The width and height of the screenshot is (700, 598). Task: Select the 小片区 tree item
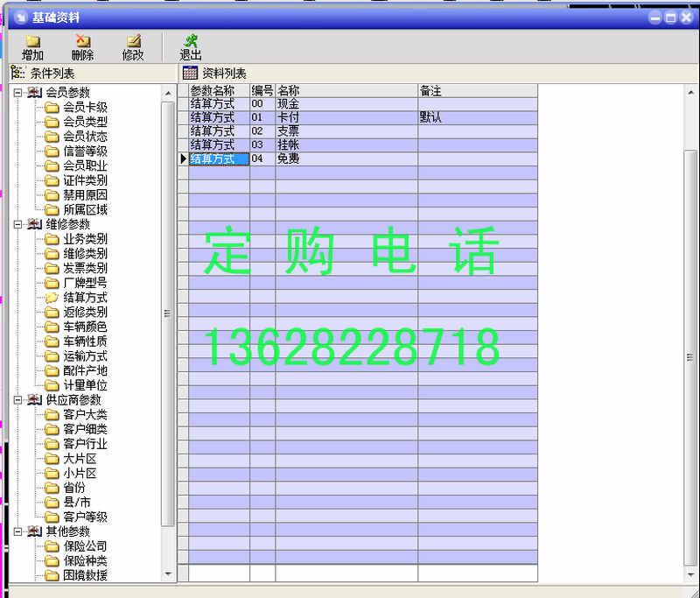tap(80, 474)
